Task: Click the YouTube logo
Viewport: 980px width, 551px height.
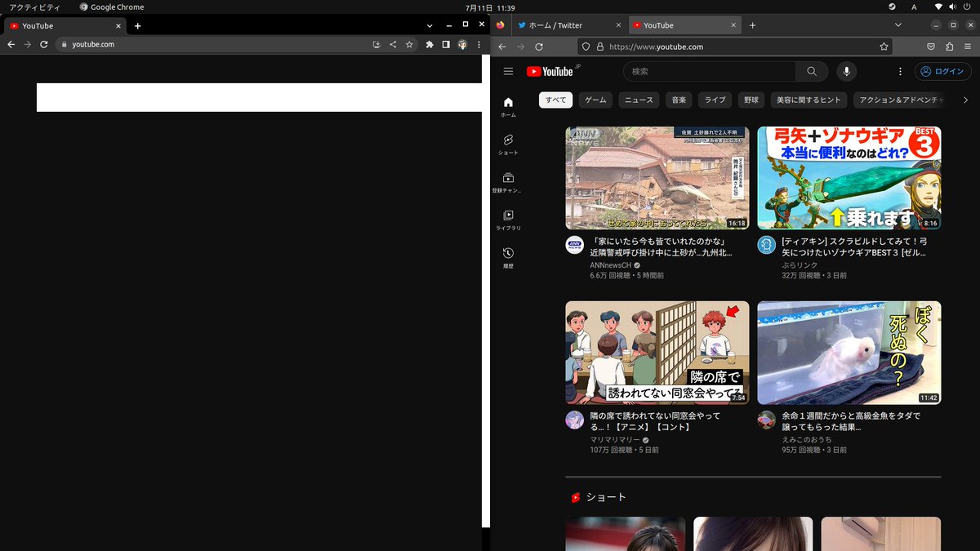Action: (x=550, y=72)
